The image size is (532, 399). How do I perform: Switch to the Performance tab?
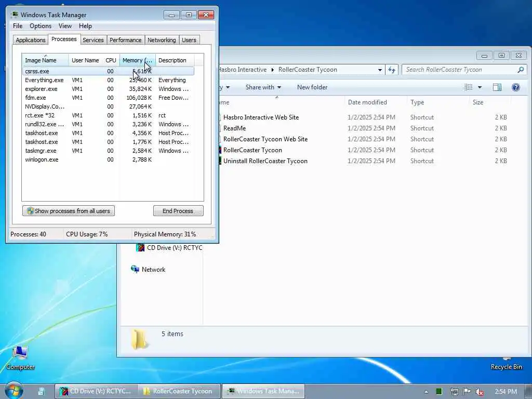[125, 40]
